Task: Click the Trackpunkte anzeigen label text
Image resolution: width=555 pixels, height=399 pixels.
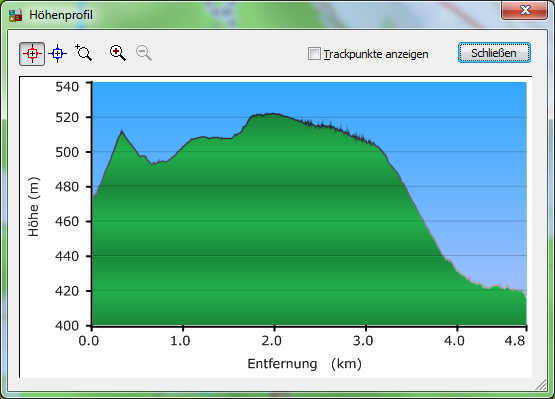Action: [x=376, y=54]
